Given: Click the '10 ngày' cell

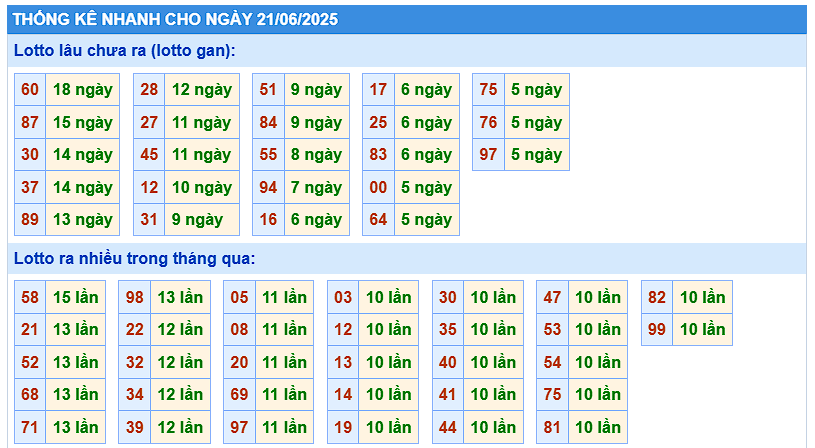Looking at the screenshot, I should pos(202,187).
